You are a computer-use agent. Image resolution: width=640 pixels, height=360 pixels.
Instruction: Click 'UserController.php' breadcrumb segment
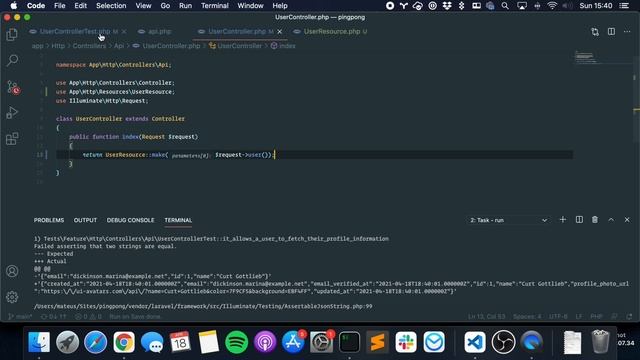tap(171, 46)
